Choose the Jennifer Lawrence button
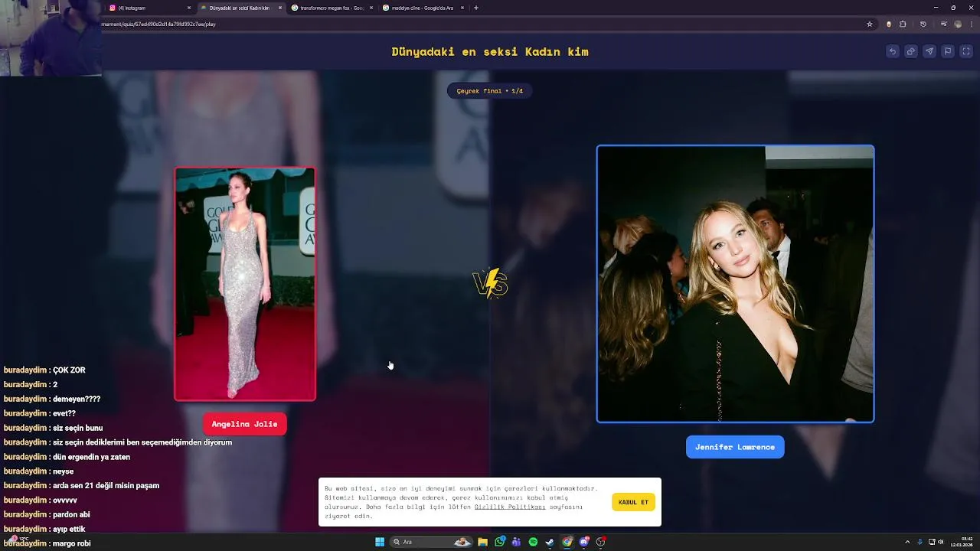This screenshot has width=980, height=551. pos(735,447)
